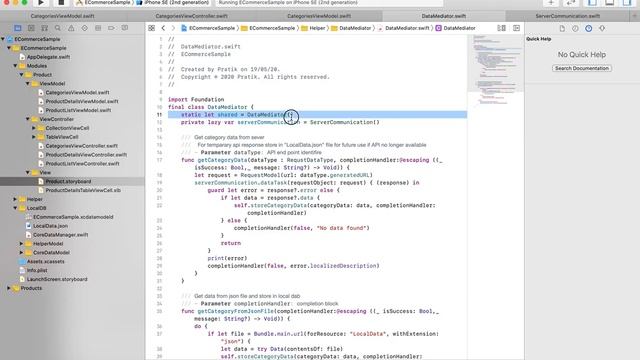This screenshot has width=640, height=360.
Task: Click the code review arrows button in the toolbar
Action: 570,2
